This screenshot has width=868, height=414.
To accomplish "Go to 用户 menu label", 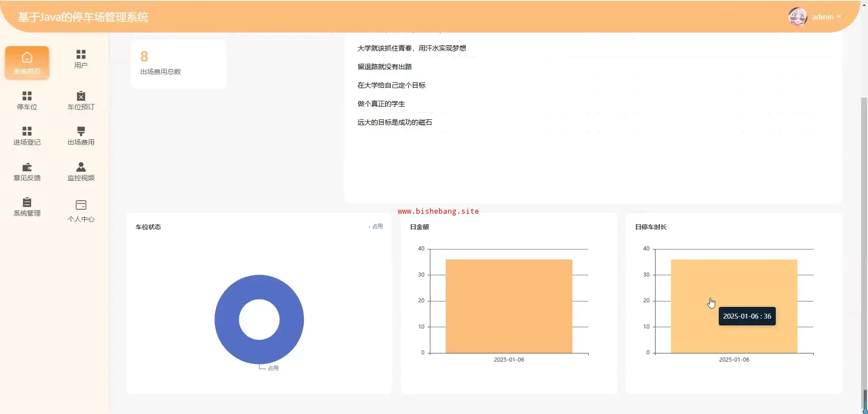I will click(x=81, y=66).
